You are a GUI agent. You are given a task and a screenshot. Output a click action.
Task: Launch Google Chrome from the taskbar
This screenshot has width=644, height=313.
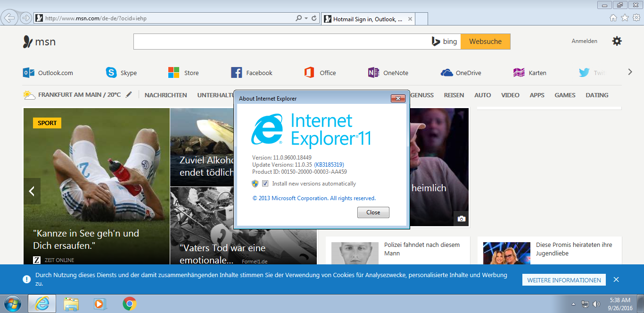coord(130,304)
